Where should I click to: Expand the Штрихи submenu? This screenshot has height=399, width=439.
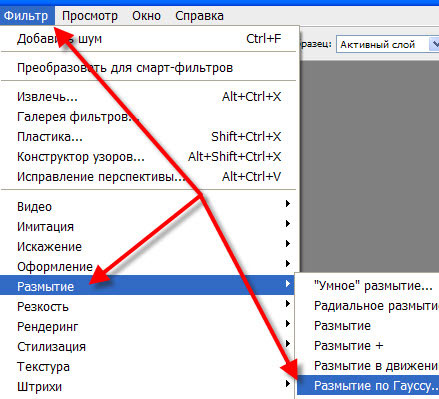(x=148, y=386)
